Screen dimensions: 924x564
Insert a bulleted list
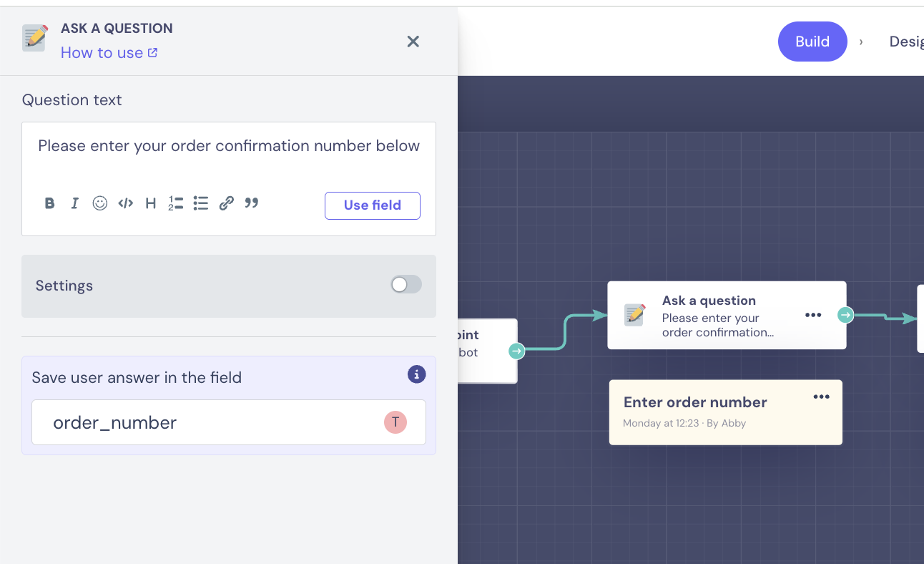coord(201,203)
